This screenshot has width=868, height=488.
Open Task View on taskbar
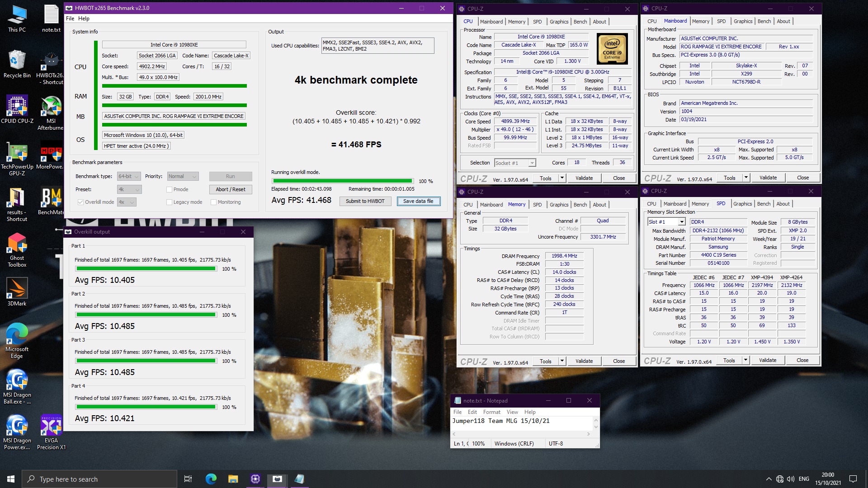click(x=188, y=479)
